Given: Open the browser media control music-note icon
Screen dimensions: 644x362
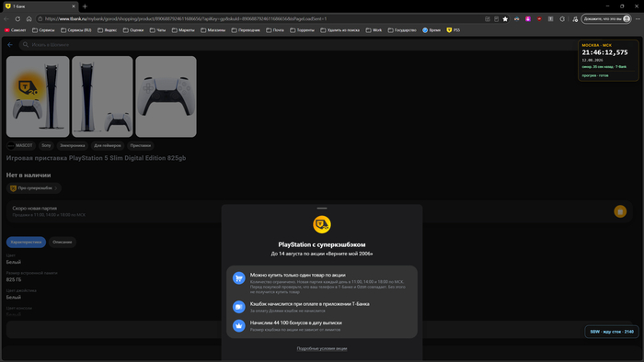Looking at the screenshot, I should [575, 19].
